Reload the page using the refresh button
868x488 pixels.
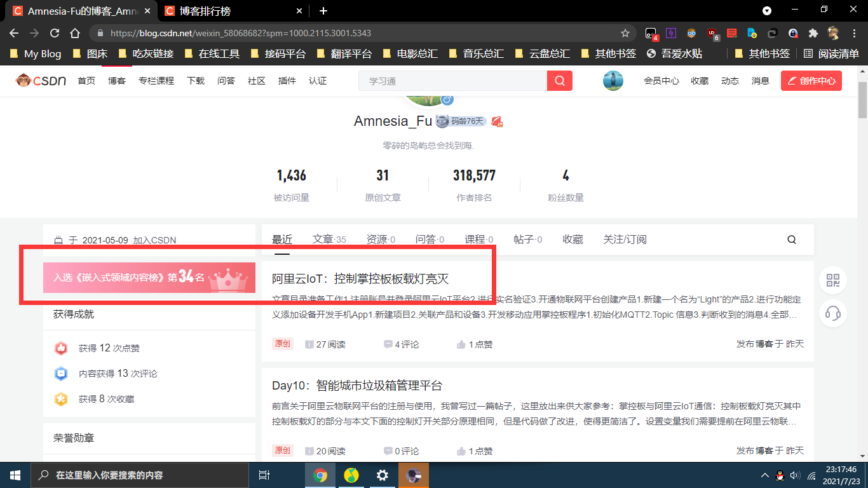[55, 33]
